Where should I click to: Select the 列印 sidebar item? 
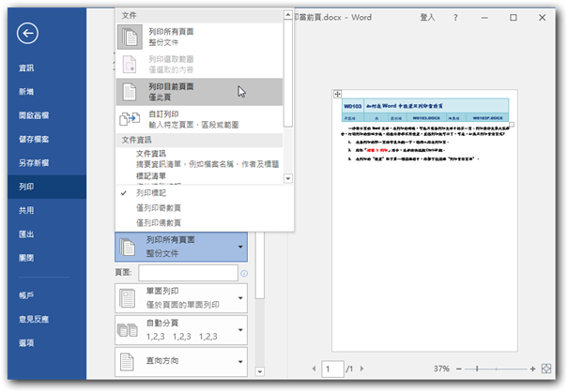[47, 187]
